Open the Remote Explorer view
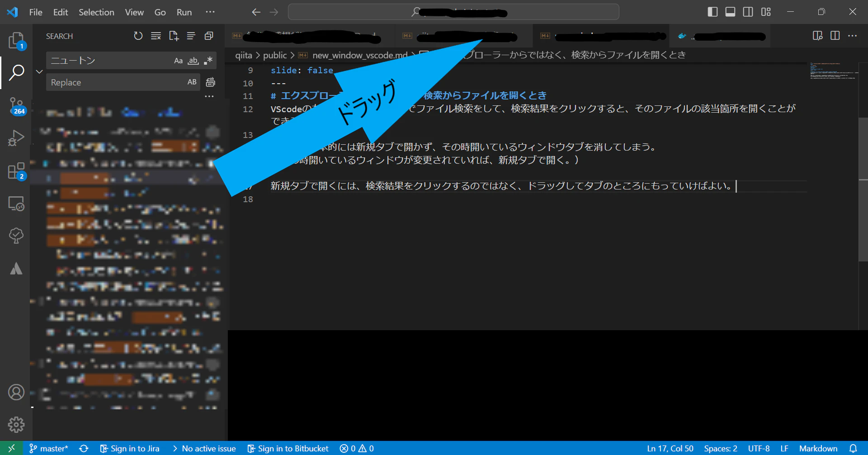 click(x=16, y=204)
